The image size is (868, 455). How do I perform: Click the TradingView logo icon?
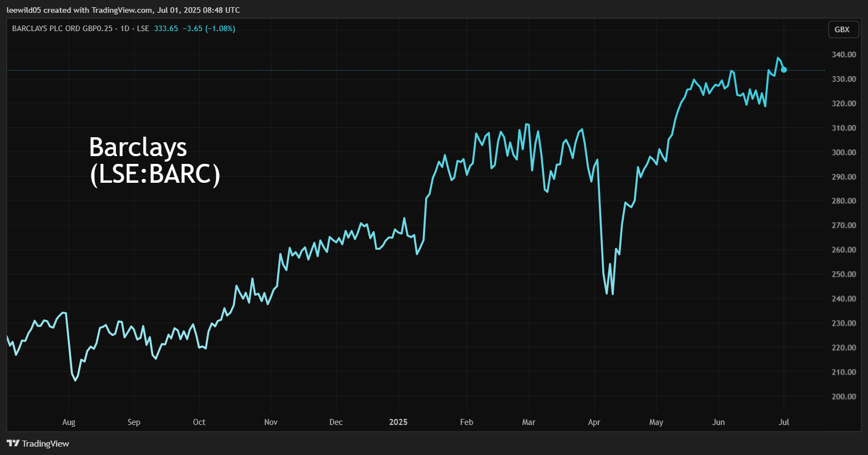coord(13,443)
